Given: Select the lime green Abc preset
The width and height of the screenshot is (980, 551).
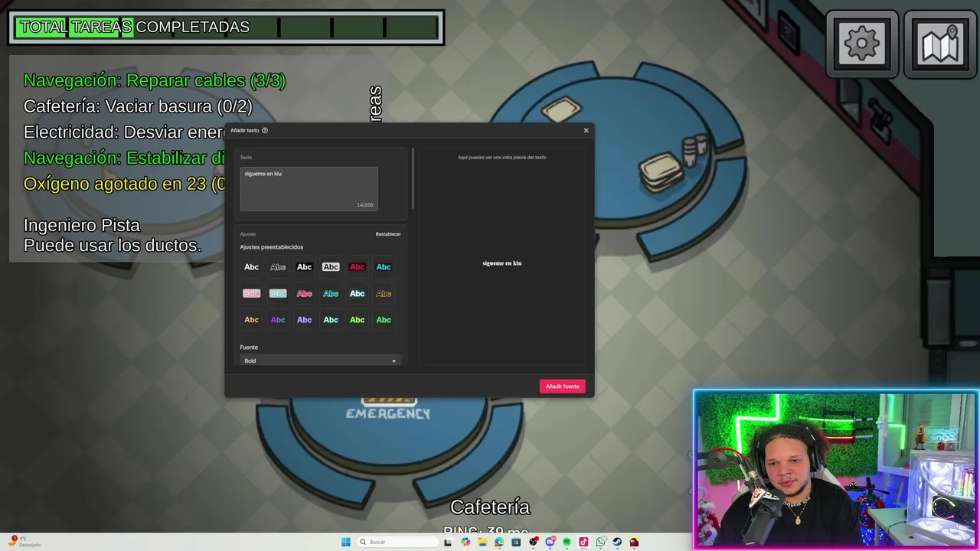Looking at the screenshot, I should [357, 320].
